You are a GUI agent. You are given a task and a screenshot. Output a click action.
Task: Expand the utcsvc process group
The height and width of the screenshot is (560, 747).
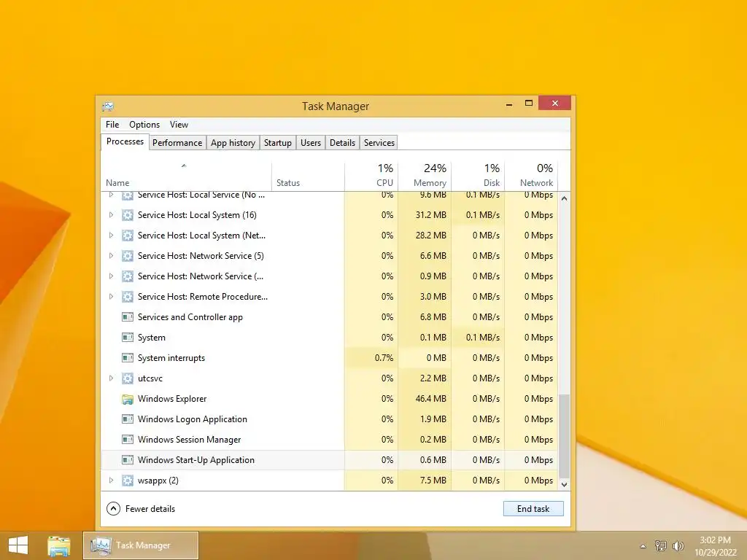111,378
